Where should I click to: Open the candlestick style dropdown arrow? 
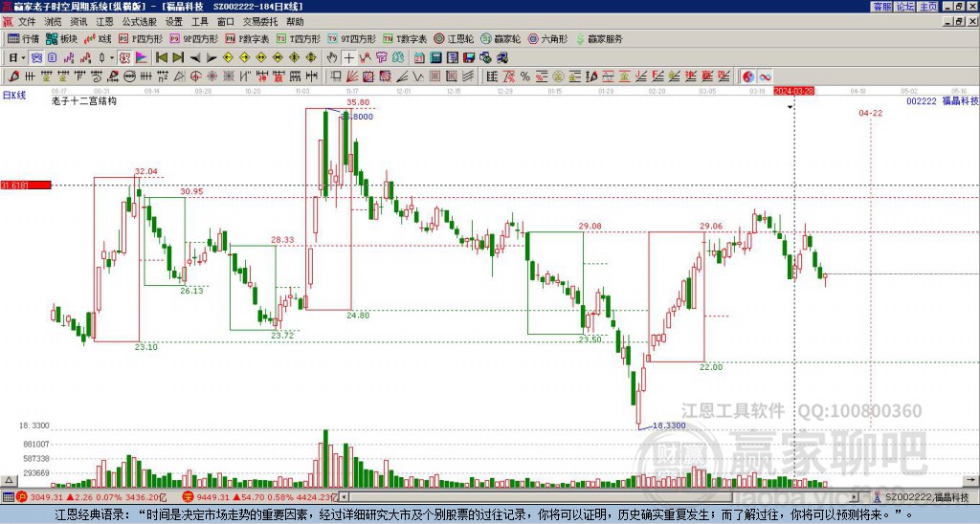pyautogui.click(x=112, y=57)
